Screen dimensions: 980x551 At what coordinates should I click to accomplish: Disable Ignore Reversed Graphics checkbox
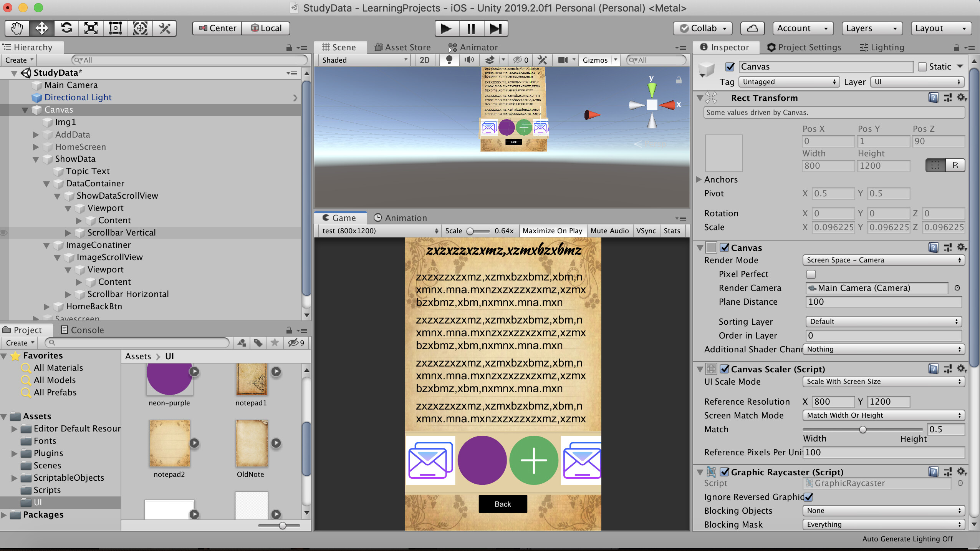pyautogui.click(x=808, y=497)
